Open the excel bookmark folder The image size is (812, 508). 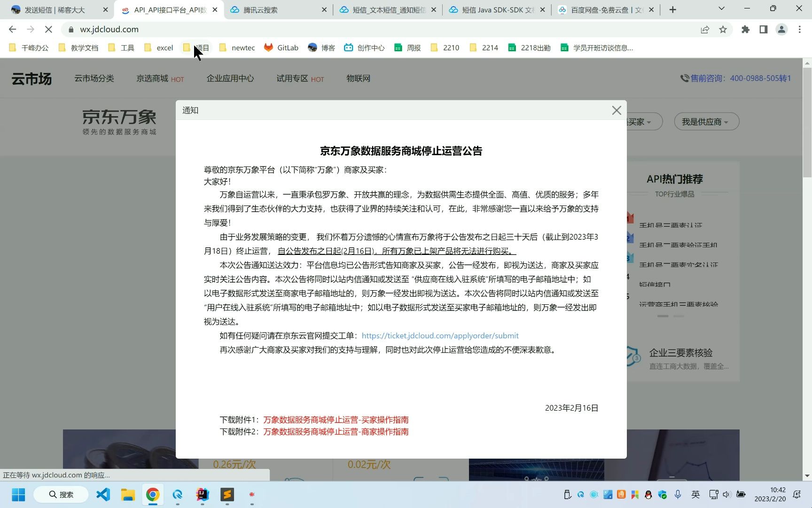click(x=159, y=48)
